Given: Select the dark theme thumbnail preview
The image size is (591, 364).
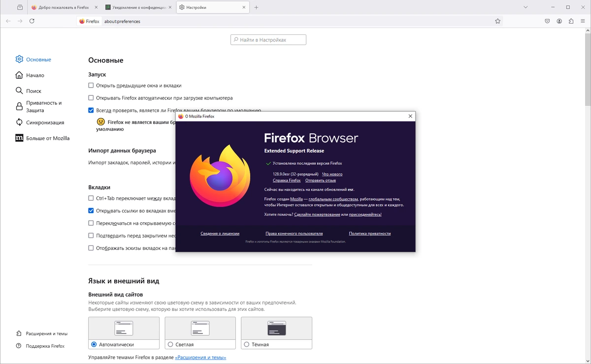Looking at the screenshot, I should pyautogui.click(x=276, y=328).
